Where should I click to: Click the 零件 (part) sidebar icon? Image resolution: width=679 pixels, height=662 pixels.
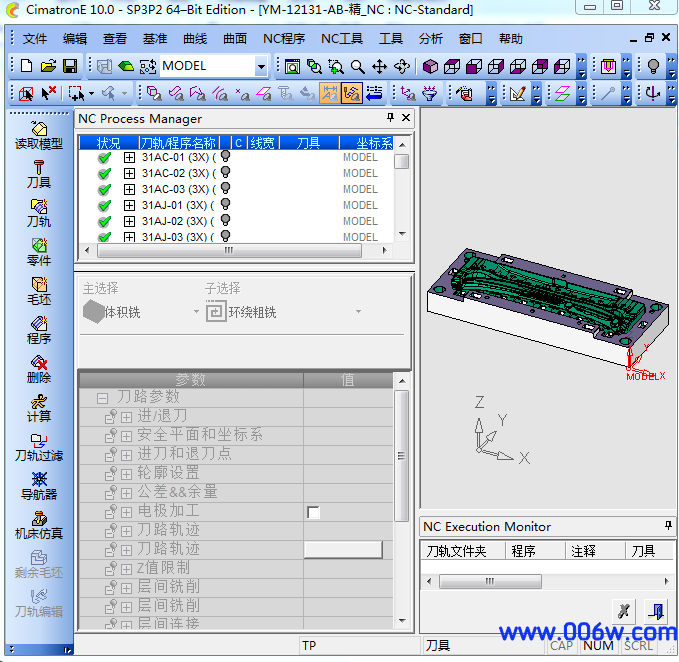click(39, 252)
